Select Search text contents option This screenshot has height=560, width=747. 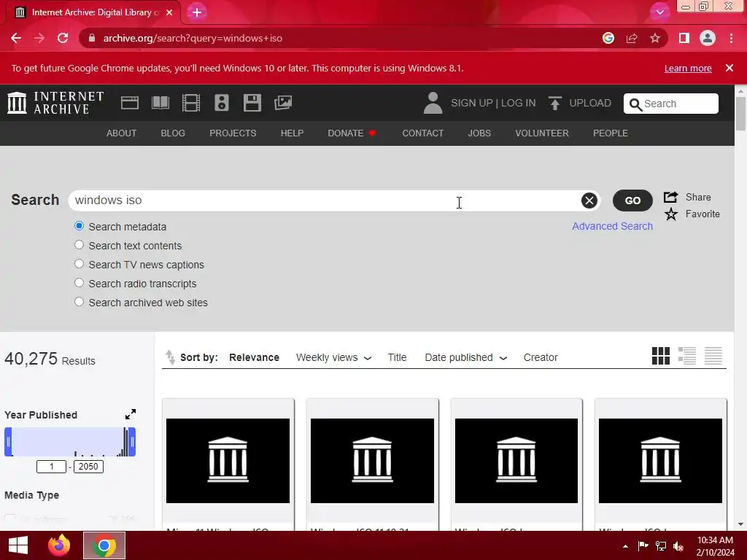click(x=79, y=245)
